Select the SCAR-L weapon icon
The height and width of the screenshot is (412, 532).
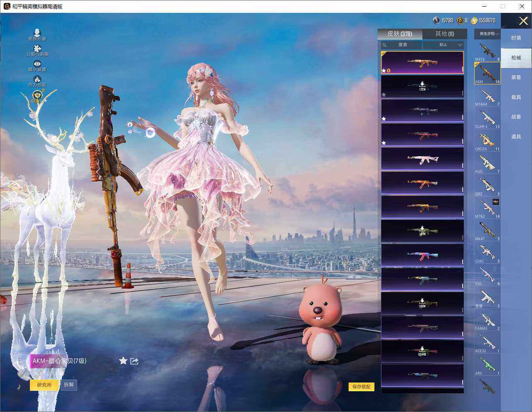click(x=488, y=118)
